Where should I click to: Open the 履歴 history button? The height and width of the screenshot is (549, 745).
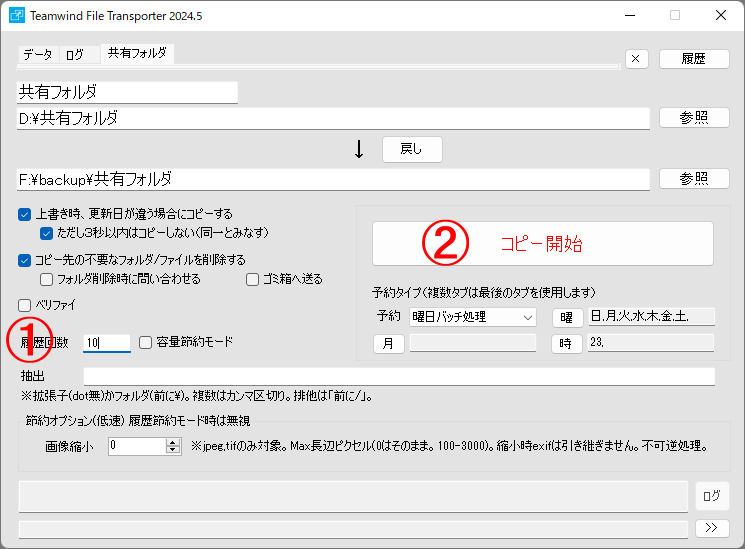pyautogui.click(x=694, y=59)
